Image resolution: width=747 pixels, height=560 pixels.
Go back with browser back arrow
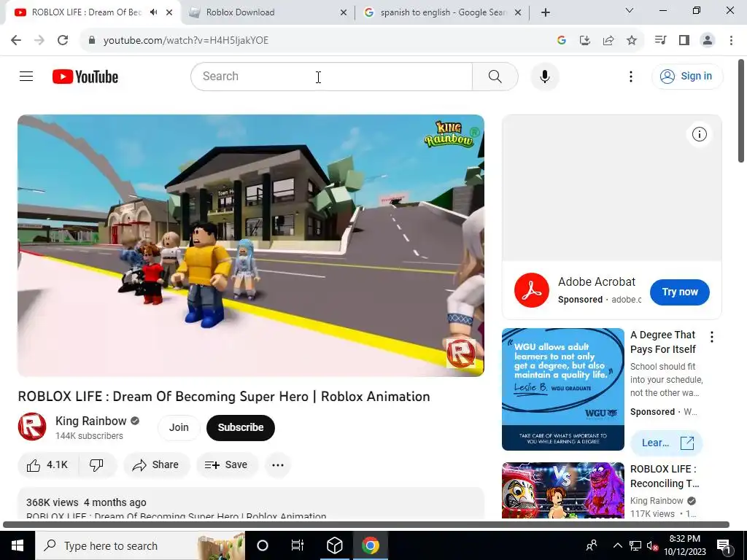[16, 40]
